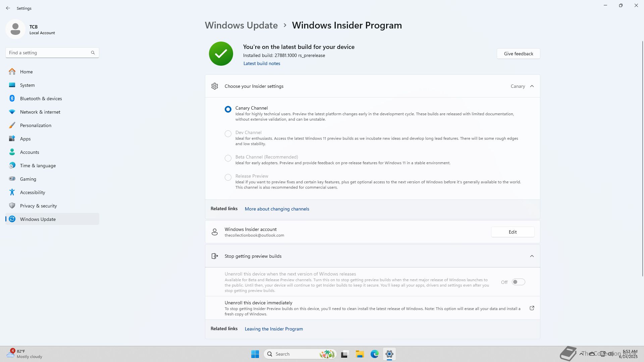This screenshot has height=362, width=644.
Task: Collapse Choose your Insider settings section
Action: [x=532, y=86]
